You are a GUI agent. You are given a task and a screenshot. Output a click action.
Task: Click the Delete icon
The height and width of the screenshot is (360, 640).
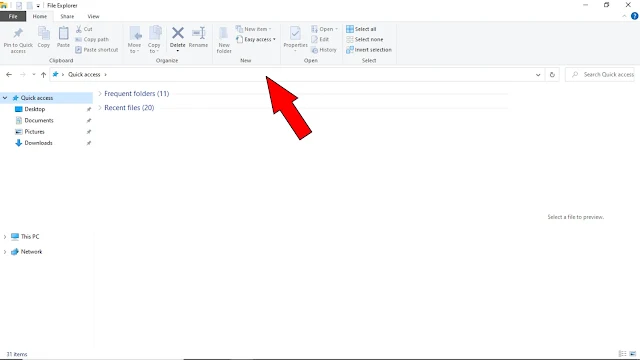(x=178, y=33)
